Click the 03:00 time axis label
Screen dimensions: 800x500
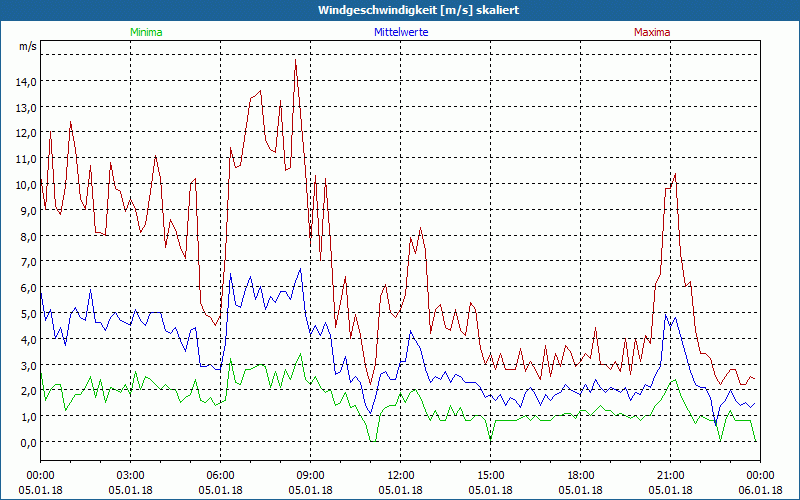[130, 476]
